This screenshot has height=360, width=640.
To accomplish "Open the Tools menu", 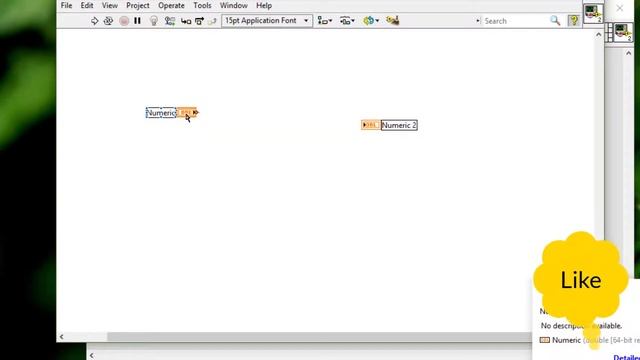I will (x=202, y=6).
